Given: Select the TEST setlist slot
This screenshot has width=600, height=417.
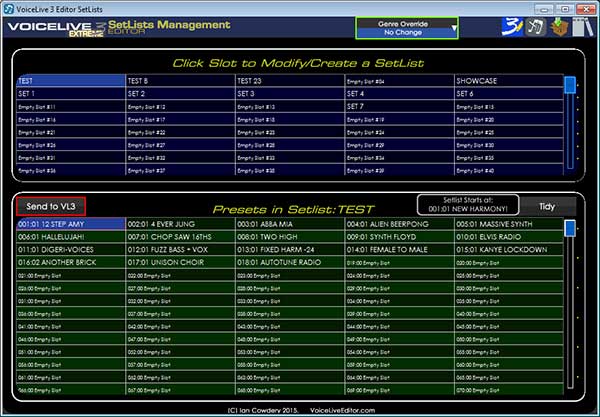Looking at the screenshot, I should coord(67,80).
